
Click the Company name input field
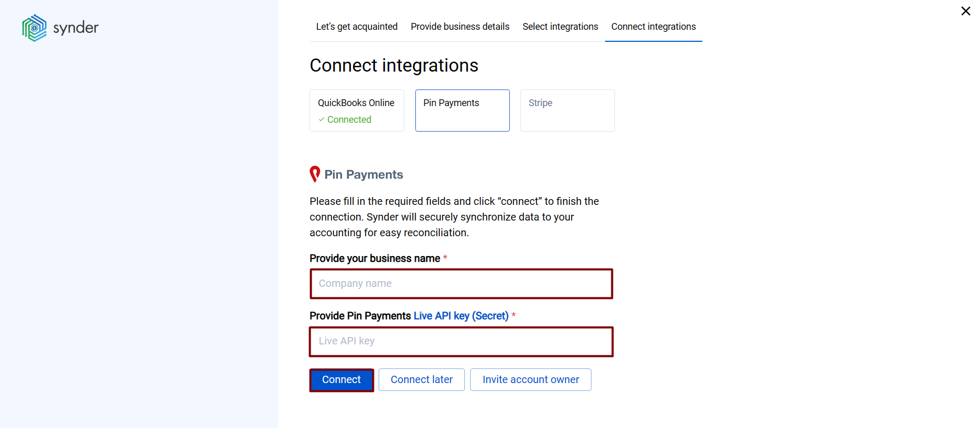461,283
